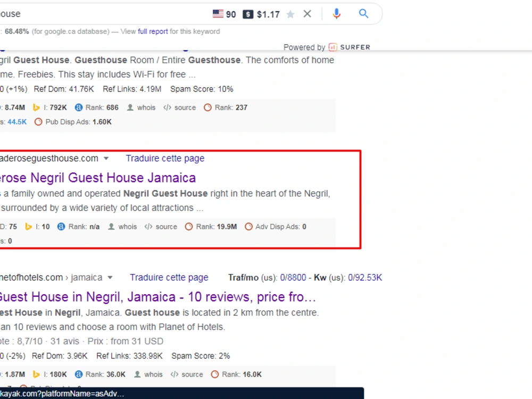
Task: Click the US flag volume 90 indicator
Action: 224,14
